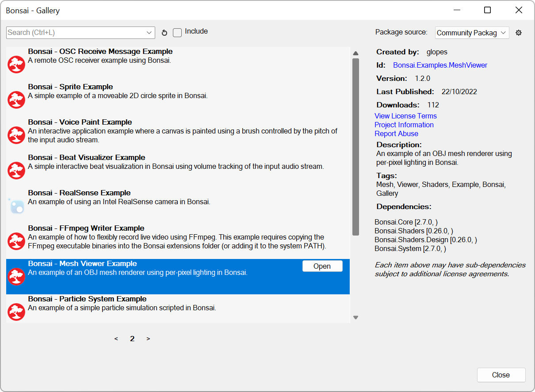Maximize the Bonsai - Gallery window

coord(487,10)
